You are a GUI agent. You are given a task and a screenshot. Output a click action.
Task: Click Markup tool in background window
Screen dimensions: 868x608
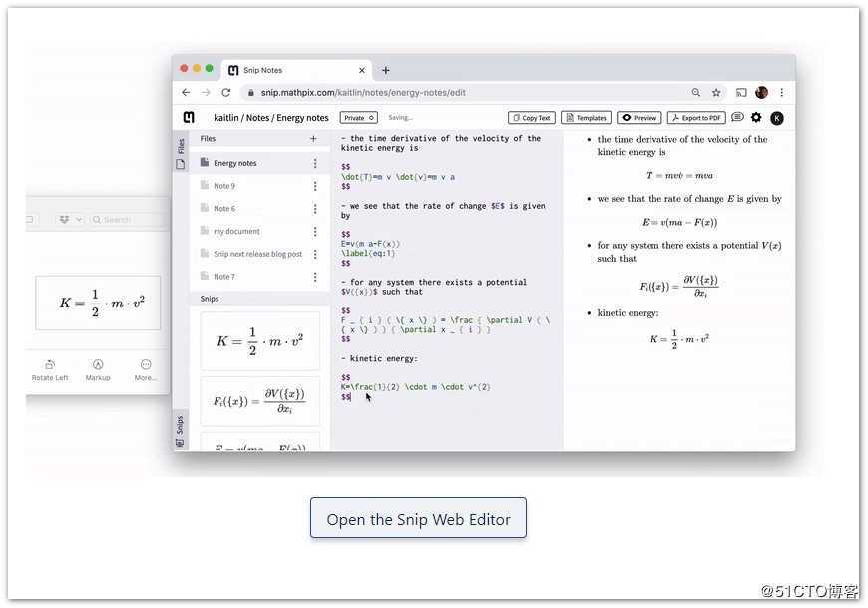(x=98, y=370)
